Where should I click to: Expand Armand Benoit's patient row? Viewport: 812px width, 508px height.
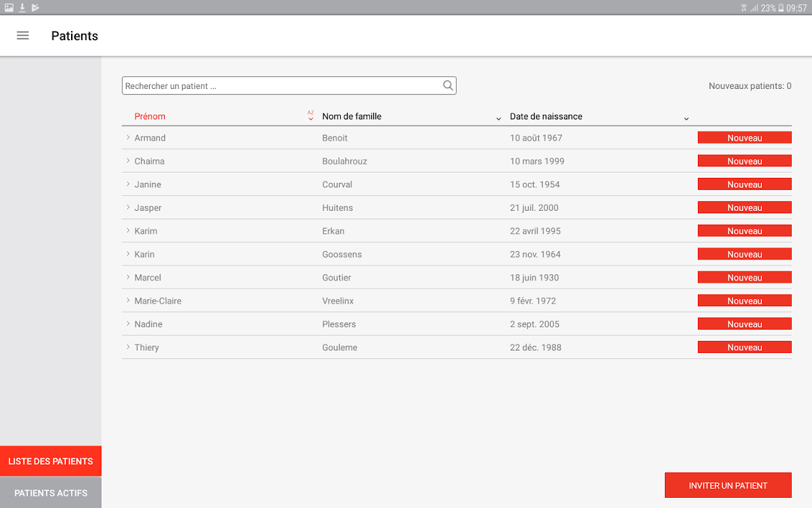tap(128, 138)
